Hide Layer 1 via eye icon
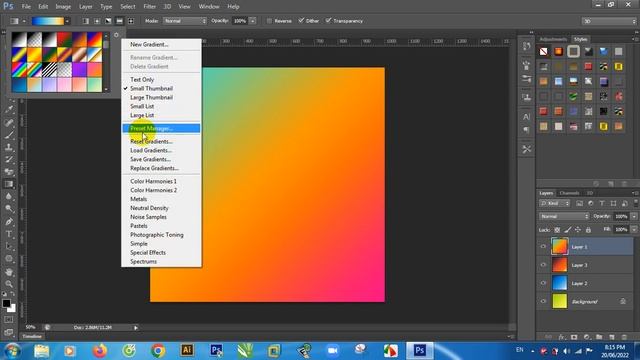The image size is (640, 360). tap(543, 247)
